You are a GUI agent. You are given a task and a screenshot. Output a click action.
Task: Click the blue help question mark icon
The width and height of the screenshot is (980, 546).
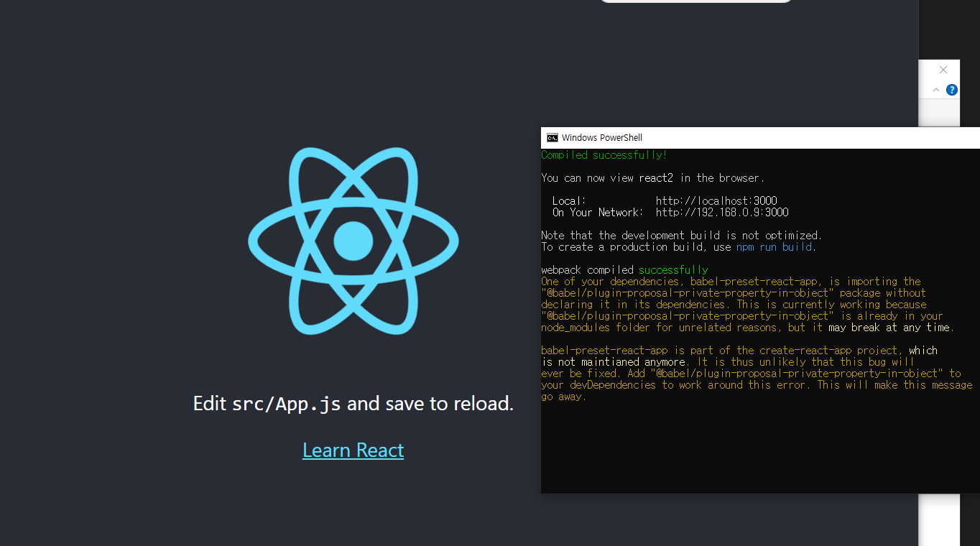pos(952,90)
